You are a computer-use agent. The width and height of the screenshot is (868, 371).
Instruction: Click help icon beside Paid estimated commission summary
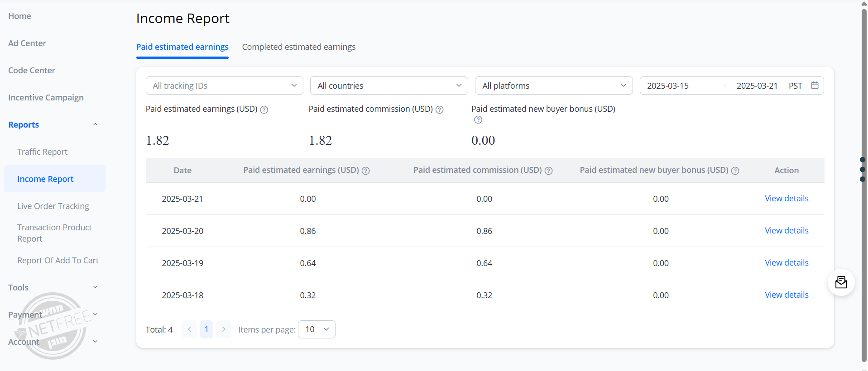point(439,109)
